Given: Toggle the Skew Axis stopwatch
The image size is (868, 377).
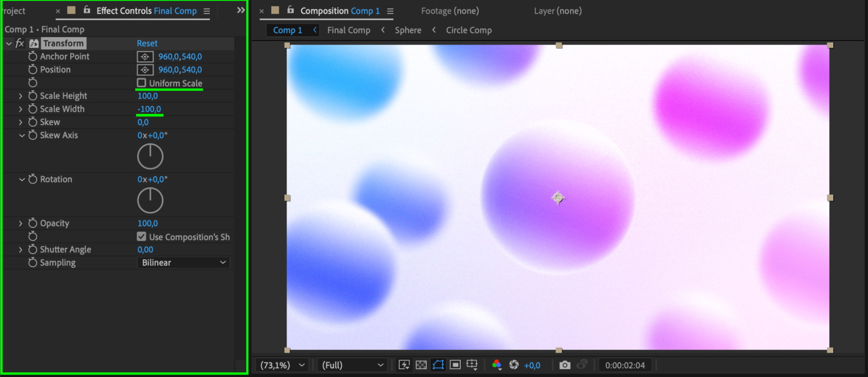Looking at the screenshot, I should pyautogui.click(x=33, y=135).
